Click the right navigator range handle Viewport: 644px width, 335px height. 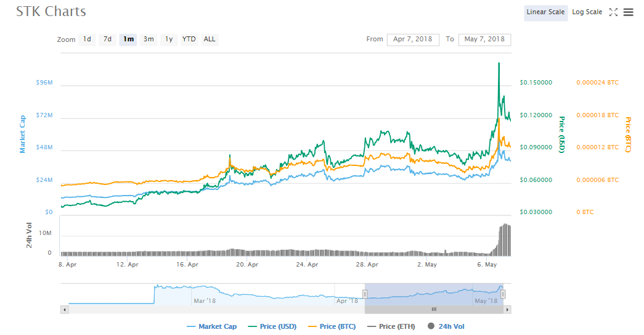[x=503, y=294]
